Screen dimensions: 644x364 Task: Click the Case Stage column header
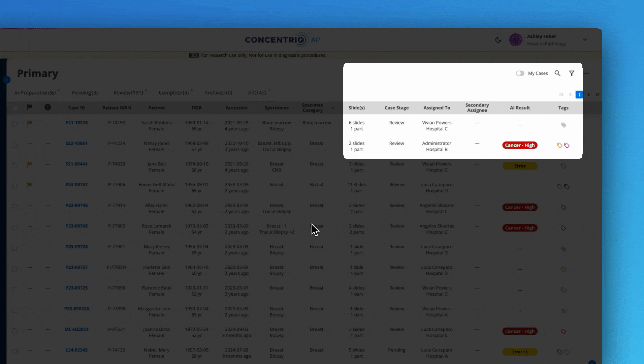[x=396, y=108]
